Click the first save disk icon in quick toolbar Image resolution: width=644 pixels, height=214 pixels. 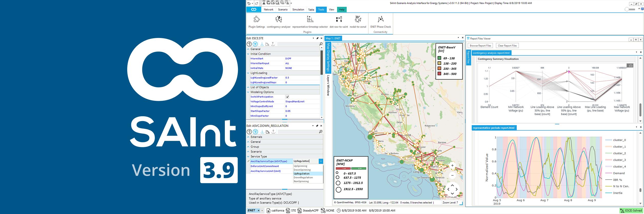tap(268, 3)
